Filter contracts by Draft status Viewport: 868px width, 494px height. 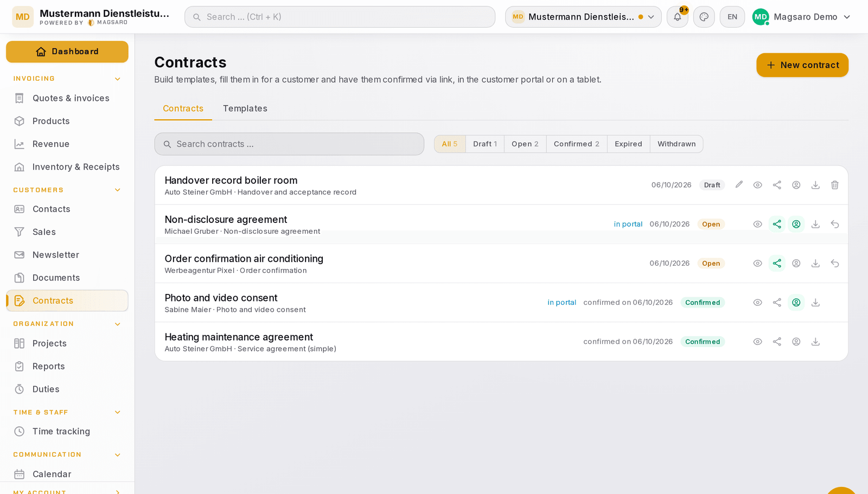[x=485, y=144]
